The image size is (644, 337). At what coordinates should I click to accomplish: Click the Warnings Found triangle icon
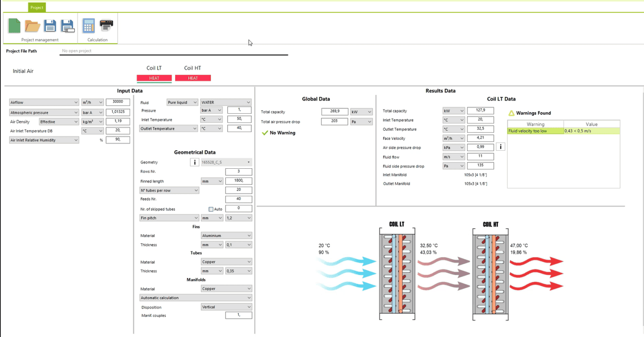pos(512,113)
